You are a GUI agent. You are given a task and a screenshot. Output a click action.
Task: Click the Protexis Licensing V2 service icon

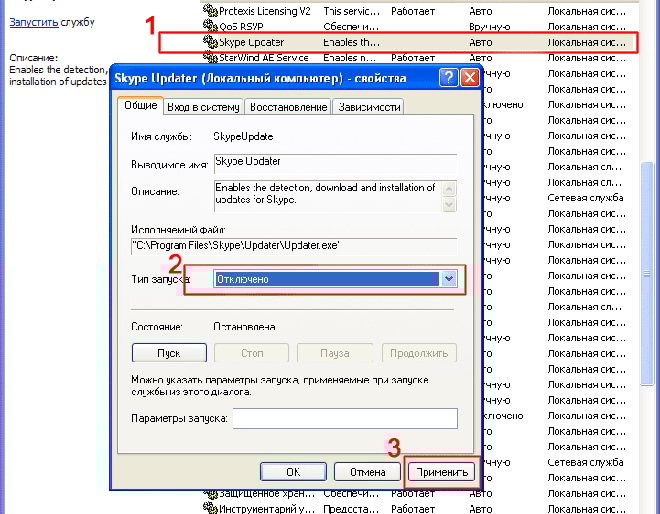pyautogui.click(x=209, y=10)
